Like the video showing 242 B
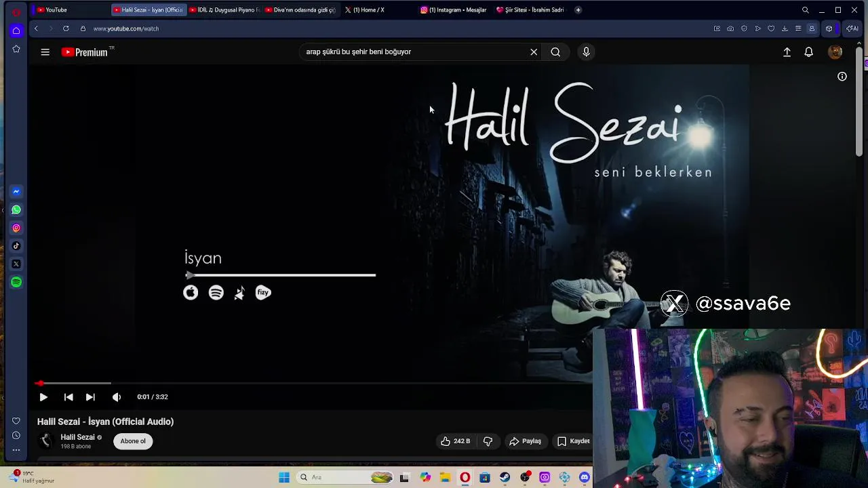This screenshot has width=868, height=488. tap(456, 441)
